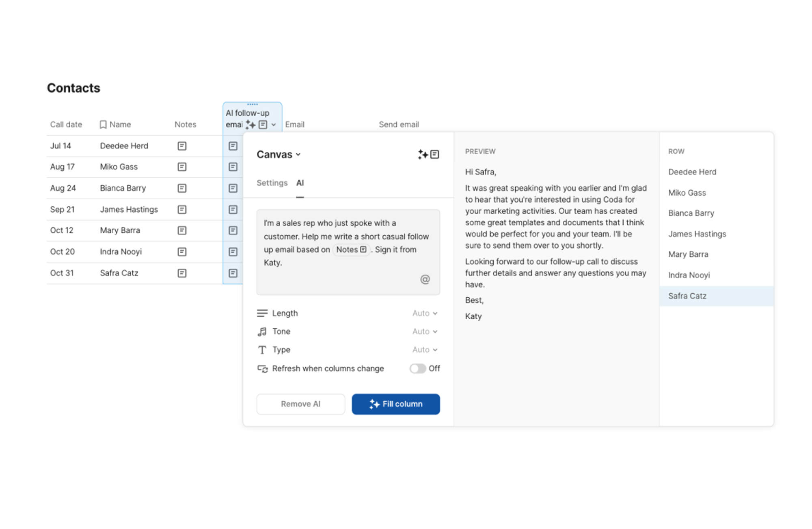812x529 pixels.
Task: Switch to the Settings tab
Action: click(x=272, y=183)
